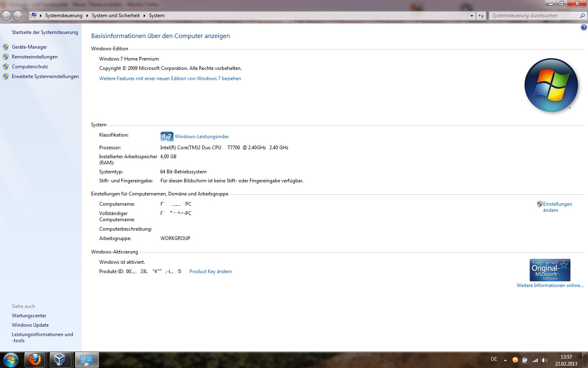Open Startseite der Systemsteuerung link
588x368 pixels.
point(45,32)
